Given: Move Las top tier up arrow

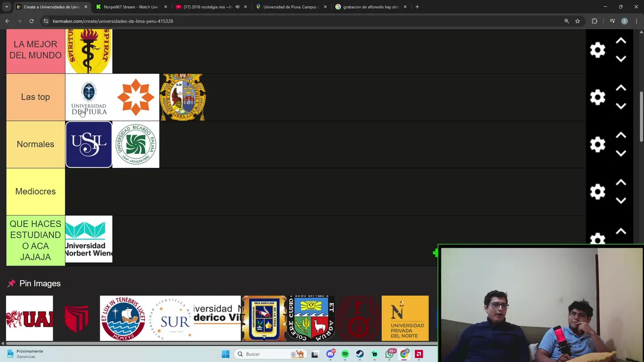Looking at the screenshot, I should click(x=621, y=88).
